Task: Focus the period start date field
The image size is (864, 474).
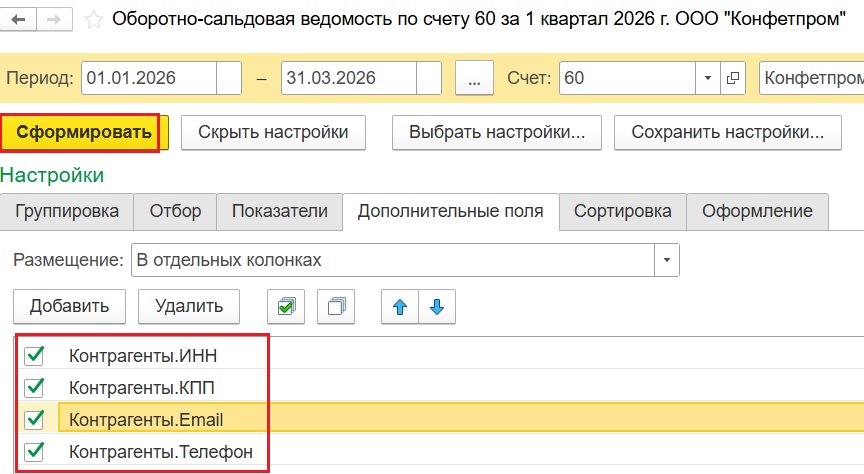Action: [149, 78]
